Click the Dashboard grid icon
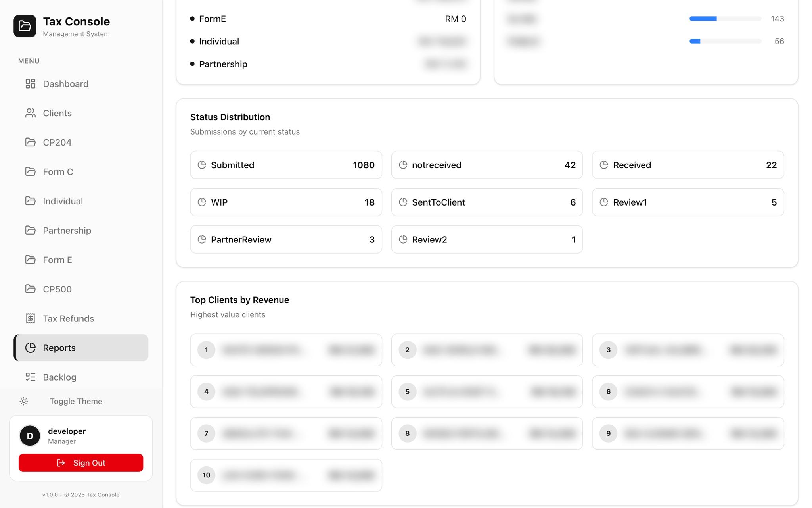Image resolution: width=812 pixels, height=508 pixels. pyautogui.click(x=31, y=84)
